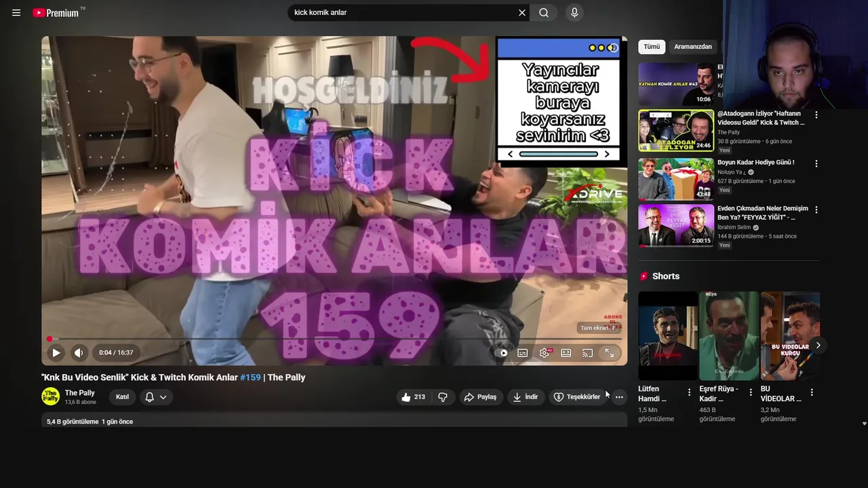Click the magnifier search button
The image size is (868, 488).
coord(544,13)
